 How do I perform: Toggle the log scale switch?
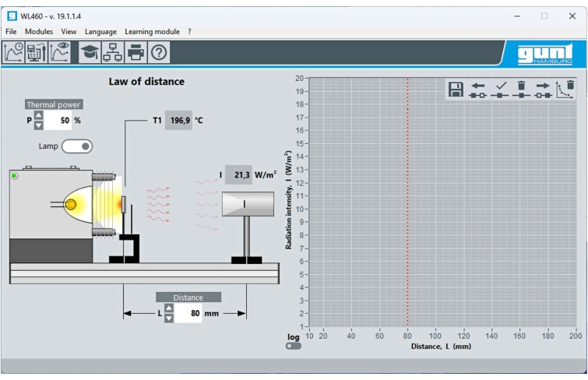(294, 346)
